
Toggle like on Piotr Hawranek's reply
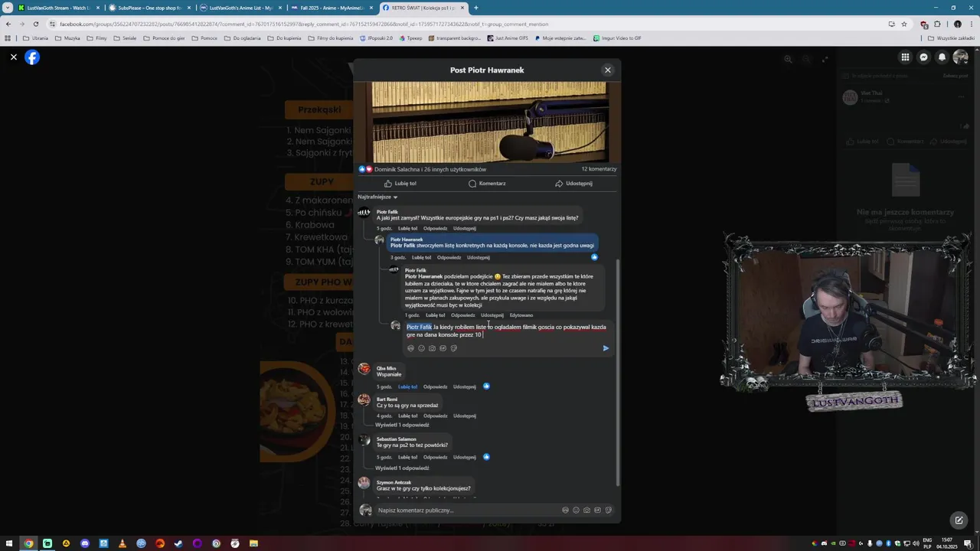pos(421,257)
